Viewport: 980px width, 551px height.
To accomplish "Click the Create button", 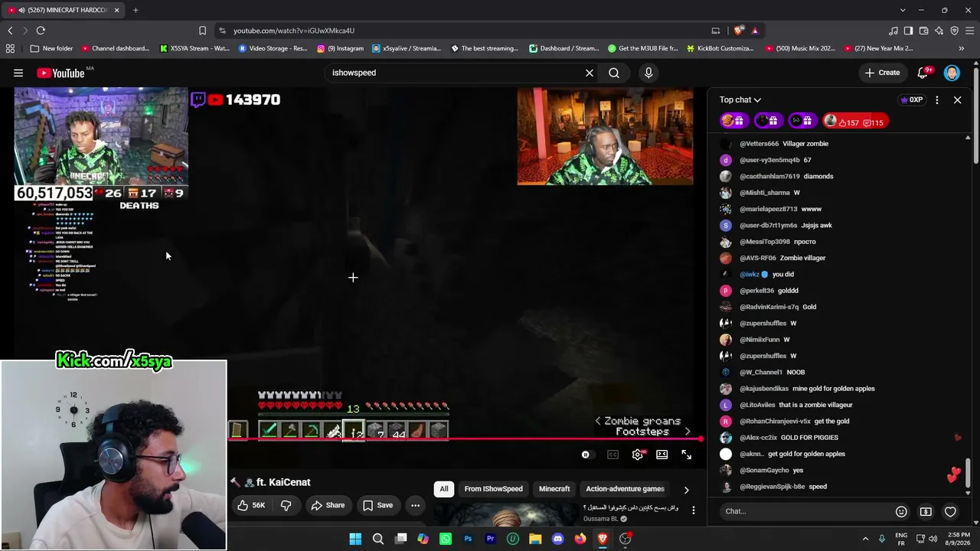I will tap(882, 73).
